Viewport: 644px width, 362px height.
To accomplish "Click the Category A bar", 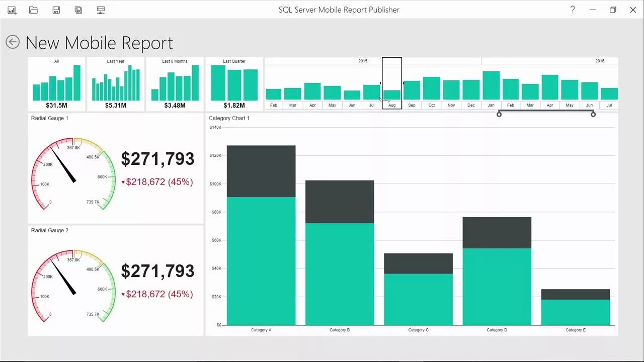I will 261,235.
